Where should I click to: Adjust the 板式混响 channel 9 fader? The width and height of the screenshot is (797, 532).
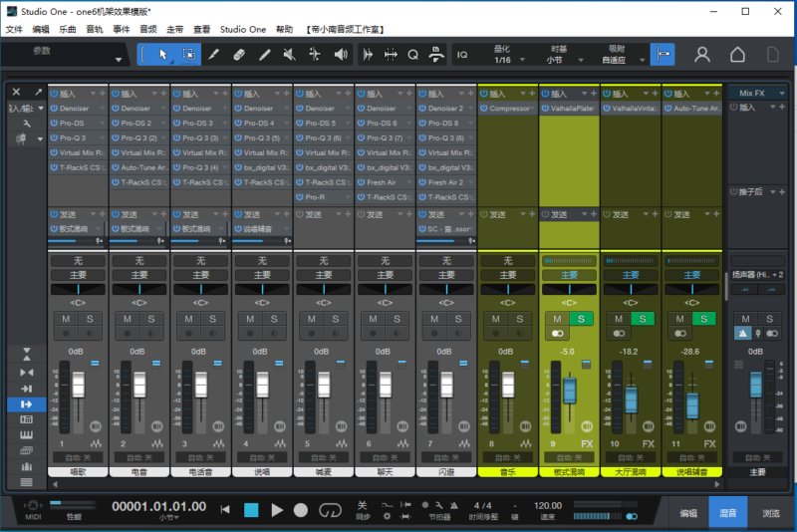(570, 391)
